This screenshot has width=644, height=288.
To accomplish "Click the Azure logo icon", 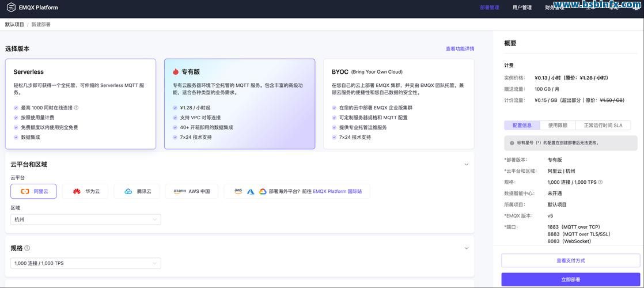I will (x=251, y=191).
